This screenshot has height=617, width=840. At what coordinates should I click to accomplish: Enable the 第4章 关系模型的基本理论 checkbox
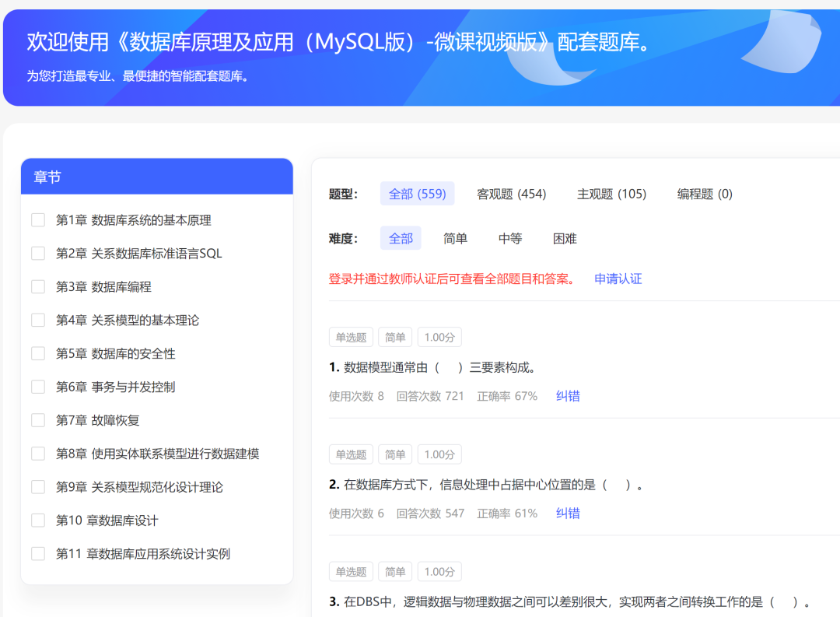(38, 320)
